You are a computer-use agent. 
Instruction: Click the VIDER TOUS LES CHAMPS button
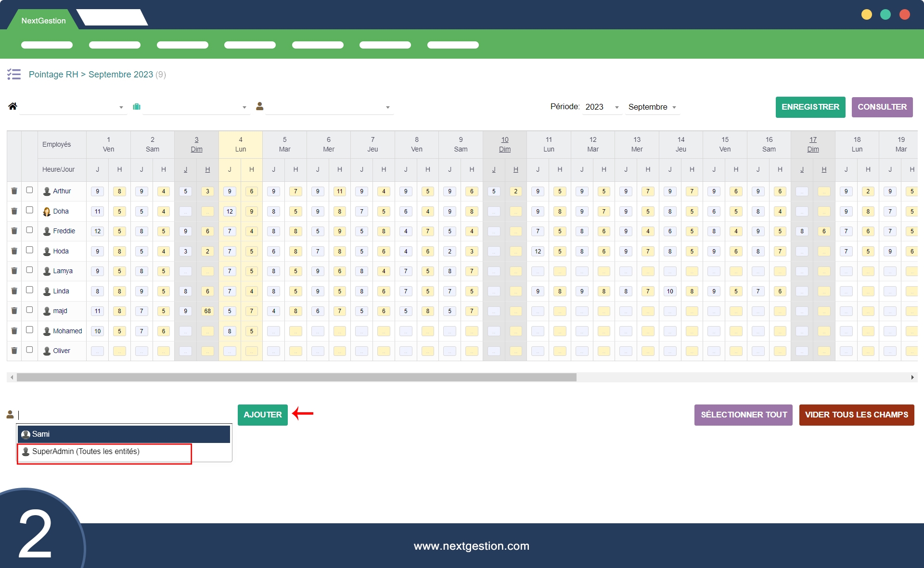pyautogui.click(x=856, y=415)
